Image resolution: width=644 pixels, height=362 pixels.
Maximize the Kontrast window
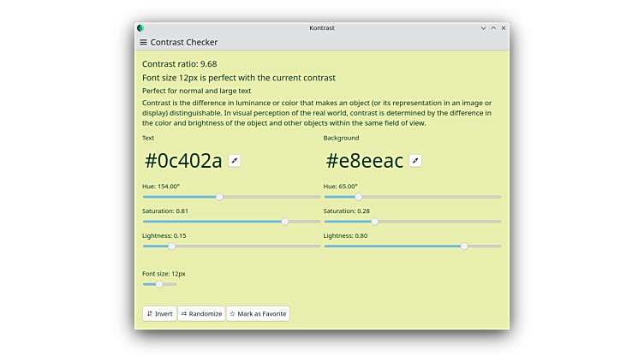[493, 28]
